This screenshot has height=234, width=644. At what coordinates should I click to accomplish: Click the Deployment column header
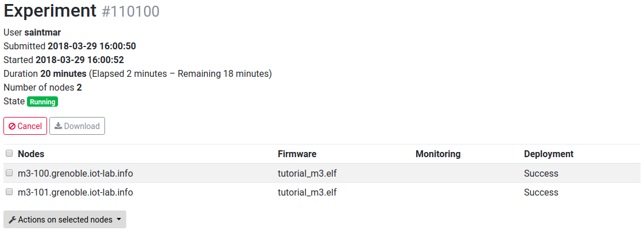[x=549, y=154]
